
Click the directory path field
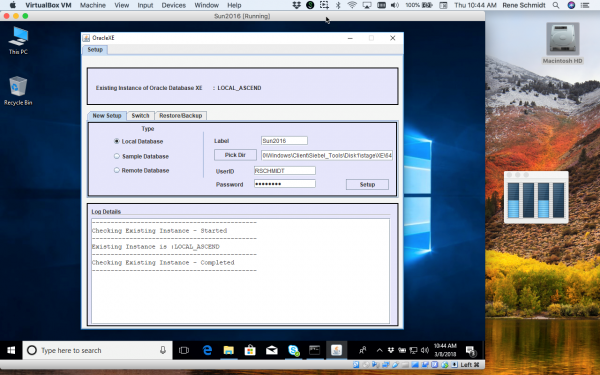pyautogui.click(x=327, y=155)
